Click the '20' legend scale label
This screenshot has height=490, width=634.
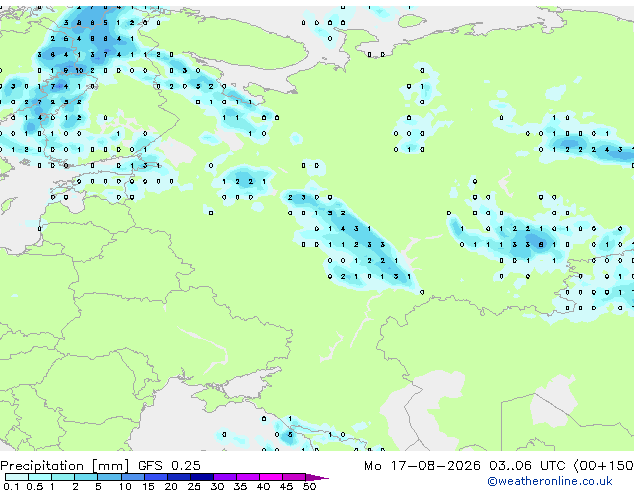tap(171, 486)
